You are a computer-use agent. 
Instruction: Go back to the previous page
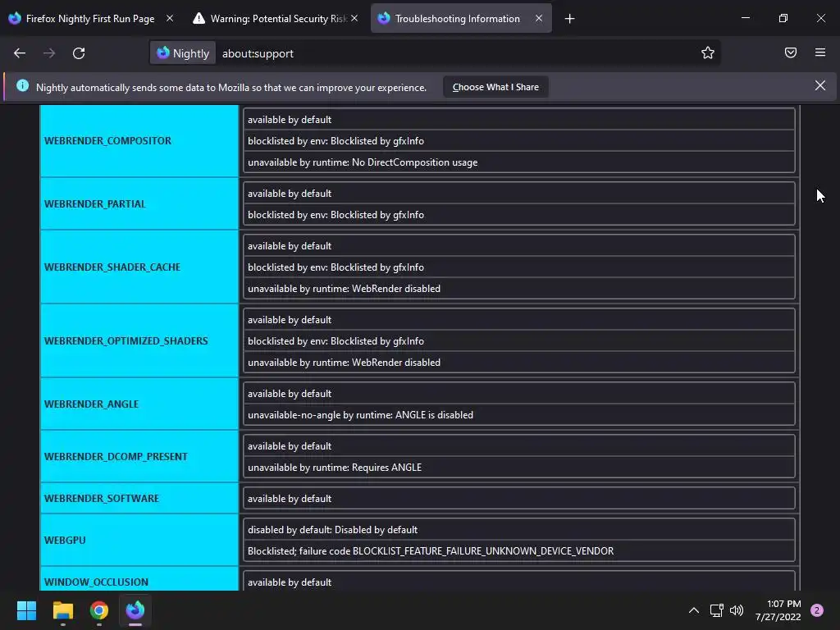coord(20,53)
